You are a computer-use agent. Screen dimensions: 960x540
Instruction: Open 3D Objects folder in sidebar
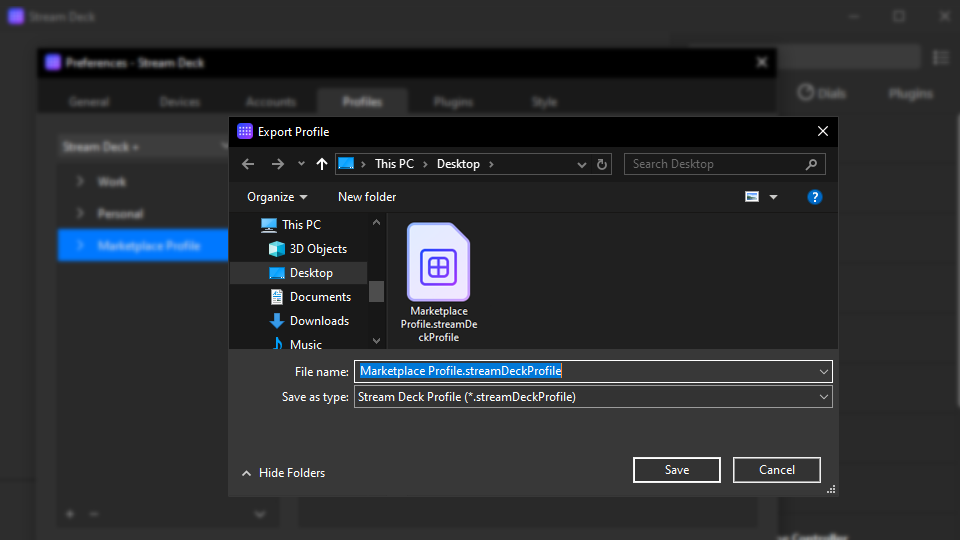318,249
